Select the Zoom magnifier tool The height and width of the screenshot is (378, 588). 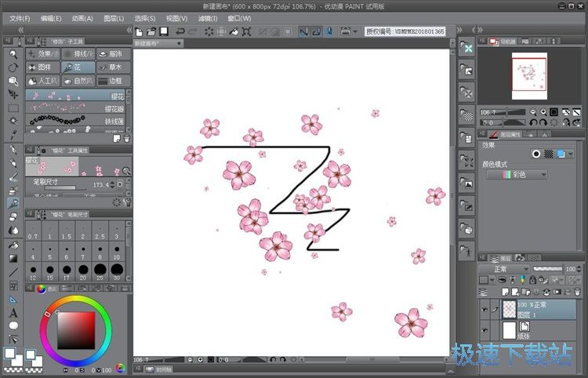pos(13,54)
